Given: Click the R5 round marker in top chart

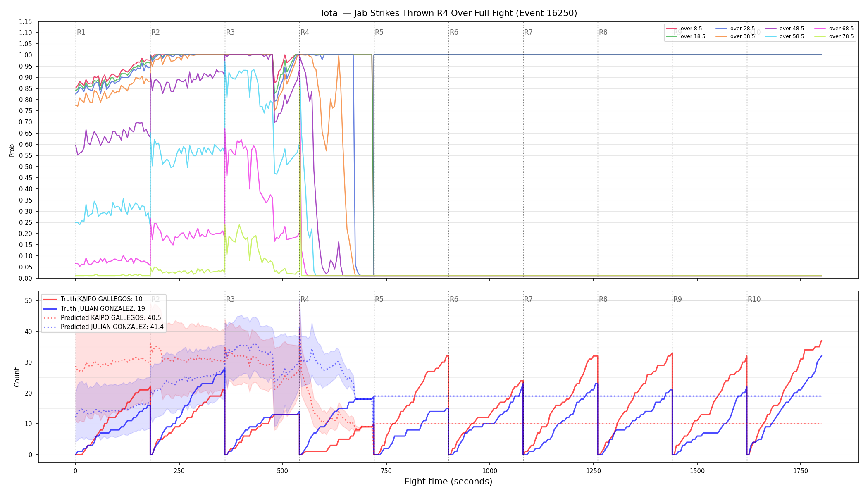Looking at the screenshot, I should (x=379, y=32).
